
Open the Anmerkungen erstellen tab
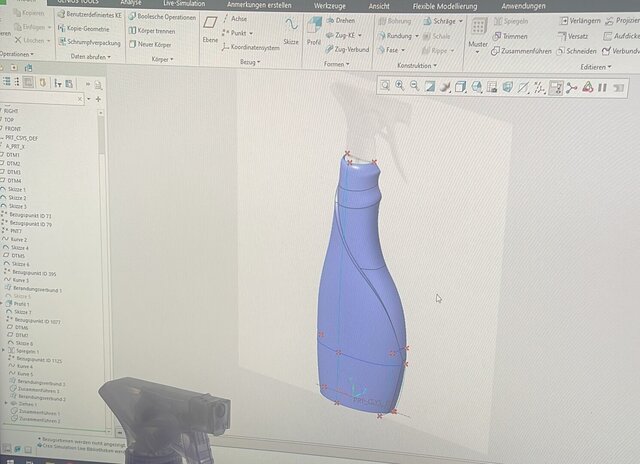259,5
